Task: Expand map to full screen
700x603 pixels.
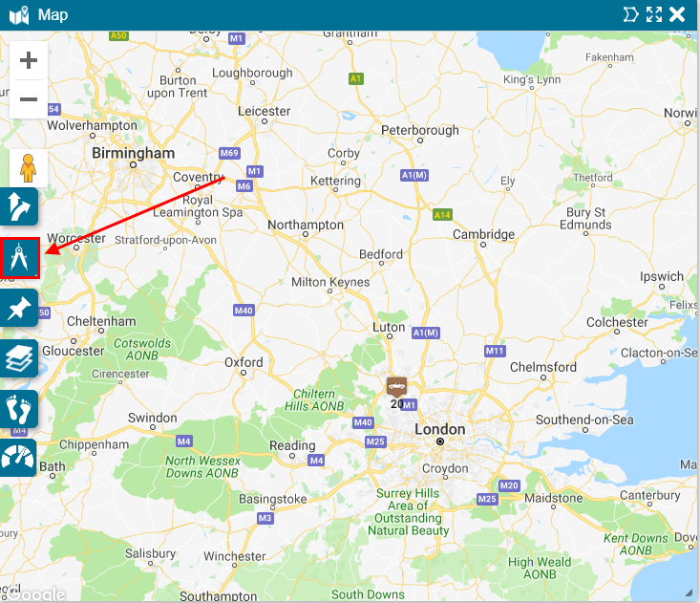Action: coord(654,14)
